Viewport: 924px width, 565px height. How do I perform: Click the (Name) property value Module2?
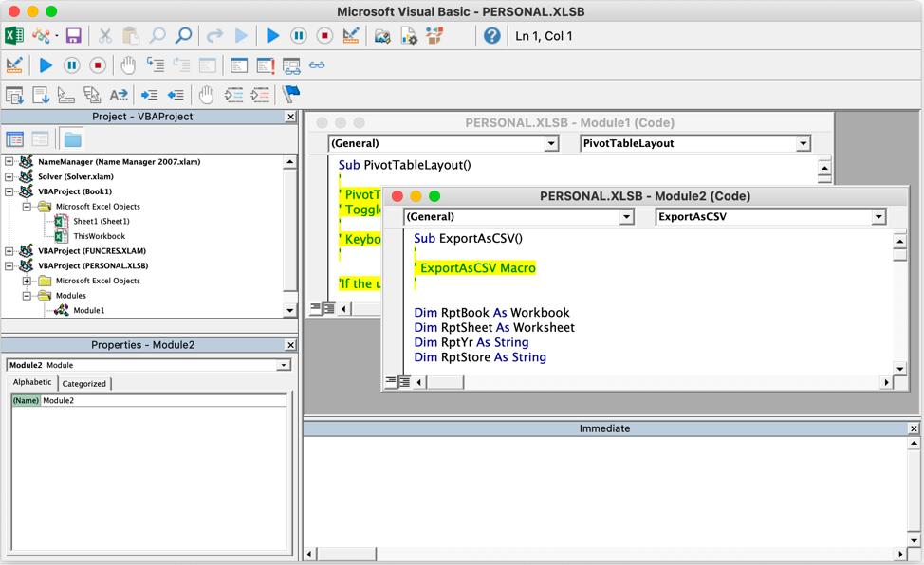164,401
